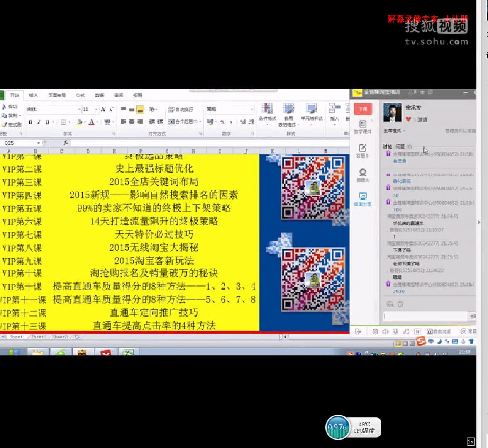Open the font name 宋体 dropdown

[79, 110]
